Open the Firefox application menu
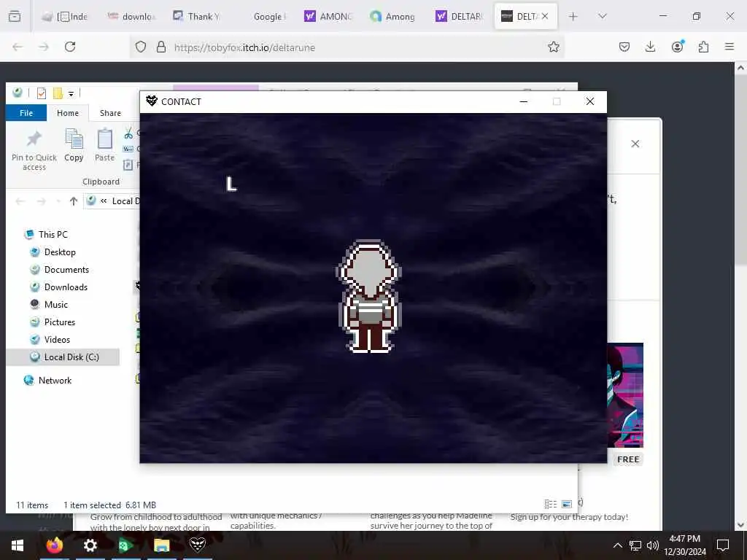 pyautogui.click(x=729, y=47)
